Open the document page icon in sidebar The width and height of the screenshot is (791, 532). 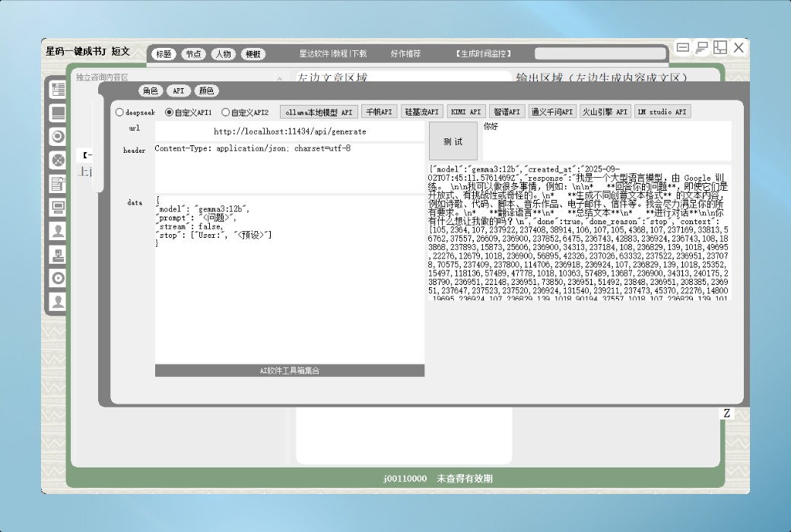tap(57, 184)
